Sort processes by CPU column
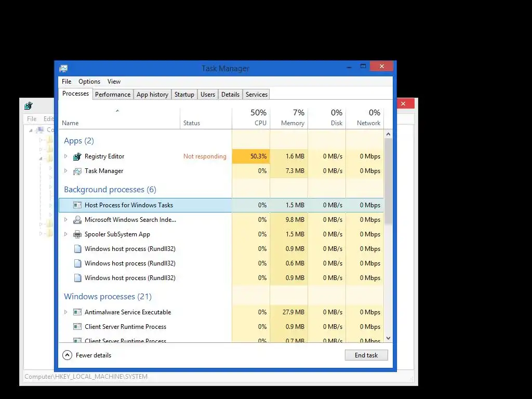Image resolution: width=532 pixels, height=399 pixels. tap(251, 118)
